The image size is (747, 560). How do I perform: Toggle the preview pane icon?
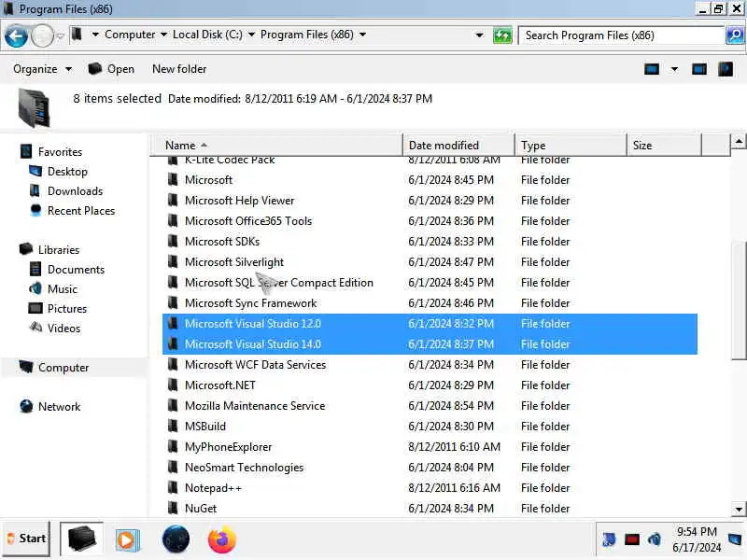[x=698, y=69]
